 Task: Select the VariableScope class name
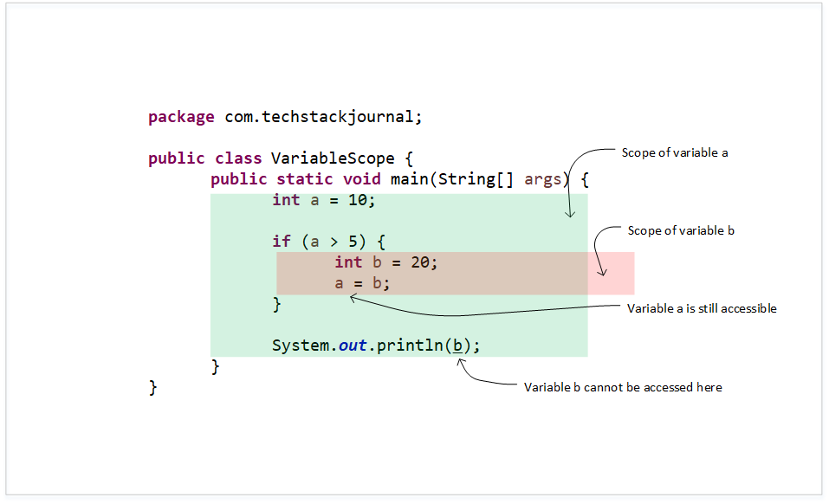[x=333, y=158]
